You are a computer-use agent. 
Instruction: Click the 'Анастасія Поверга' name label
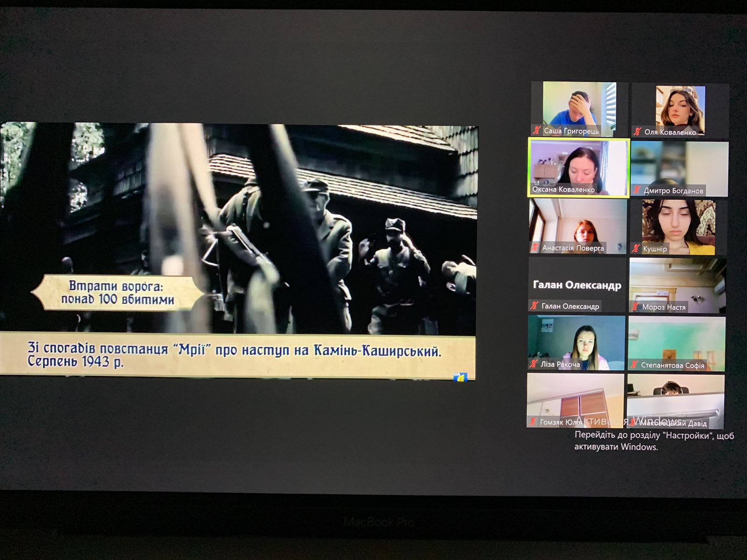573,248
